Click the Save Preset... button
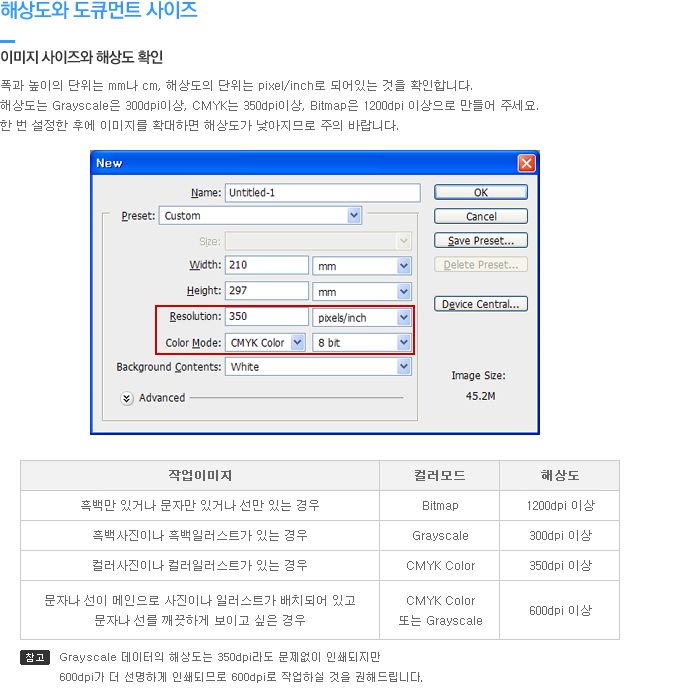This screenshot has width=700, height=690. 481,241
